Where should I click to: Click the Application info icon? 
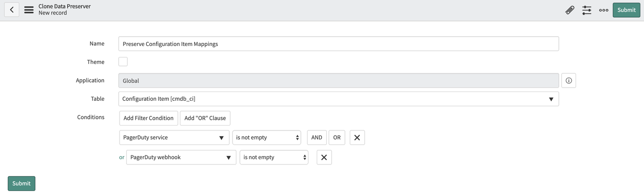click(x=569, y=80)
